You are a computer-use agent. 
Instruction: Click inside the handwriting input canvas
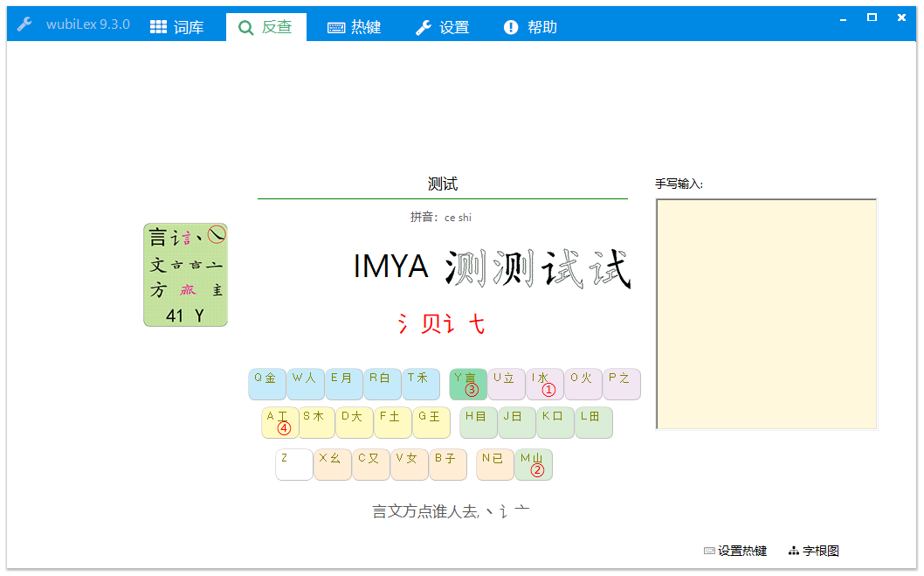766,315
